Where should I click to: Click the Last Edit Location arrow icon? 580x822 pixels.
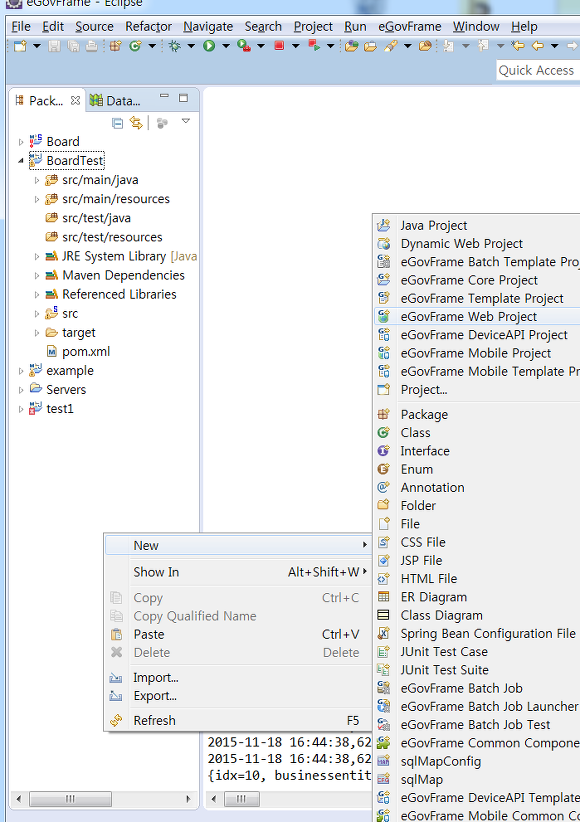tap(518, 46)
